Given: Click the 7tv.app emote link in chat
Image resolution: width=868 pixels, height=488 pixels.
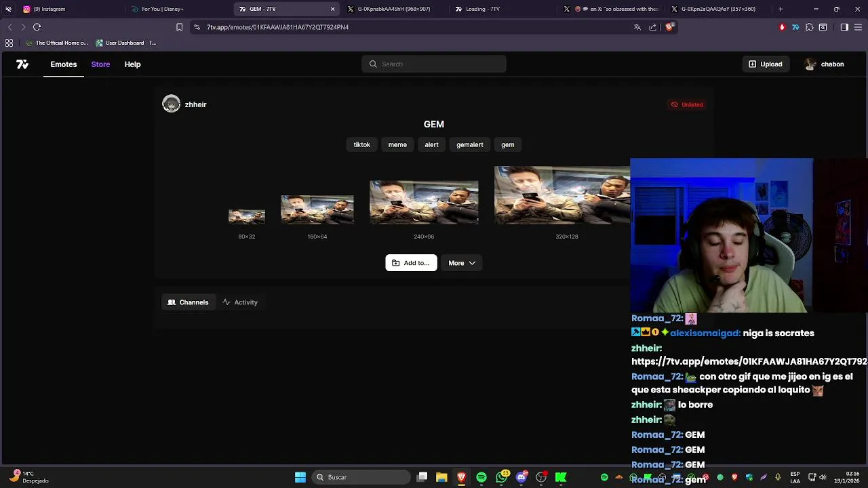Looking at the screenshot, I should coord(749,362).
